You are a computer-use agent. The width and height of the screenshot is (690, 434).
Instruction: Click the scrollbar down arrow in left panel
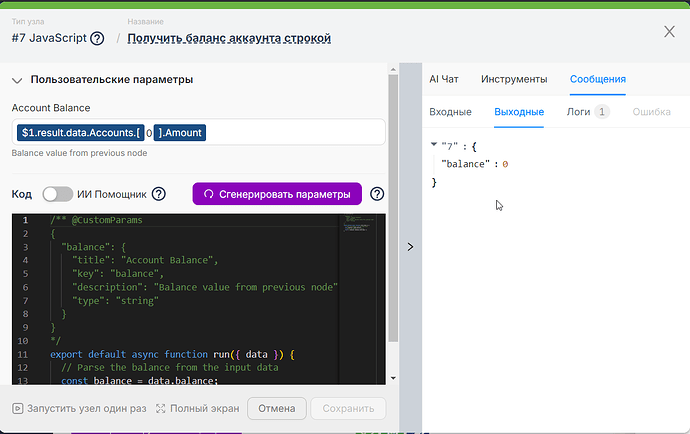[x=393, y=378]
